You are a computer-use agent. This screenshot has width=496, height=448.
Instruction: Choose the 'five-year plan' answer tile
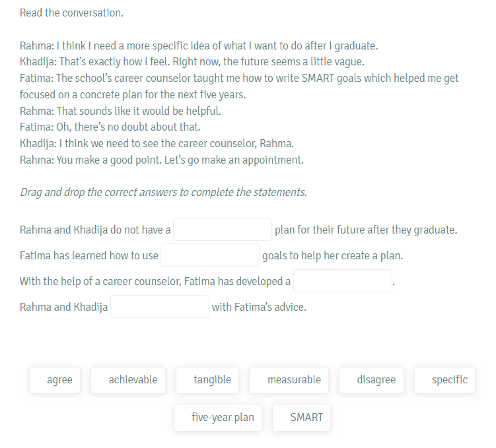(218, 418)
